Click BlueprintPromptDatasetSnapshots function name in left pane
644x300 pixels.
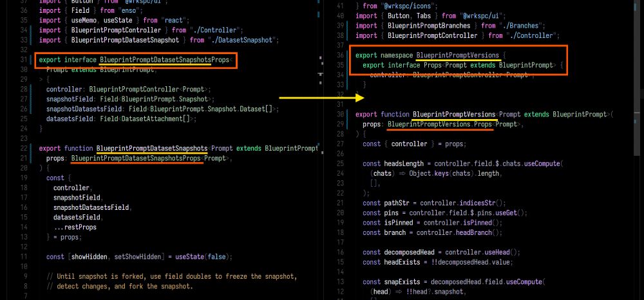[152, 148]
